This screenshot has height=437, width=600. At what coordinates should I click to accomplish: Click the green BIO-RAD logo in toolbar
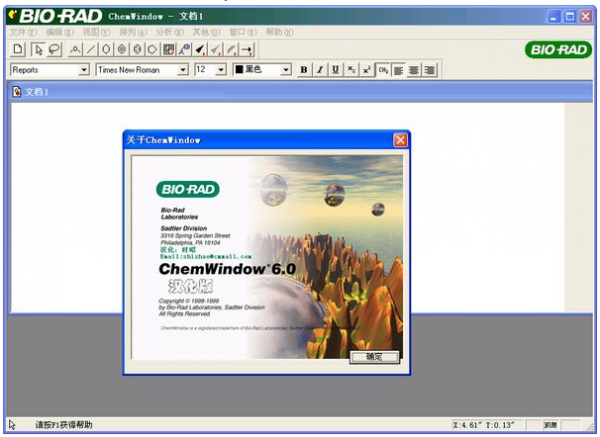tap(558, 50)
